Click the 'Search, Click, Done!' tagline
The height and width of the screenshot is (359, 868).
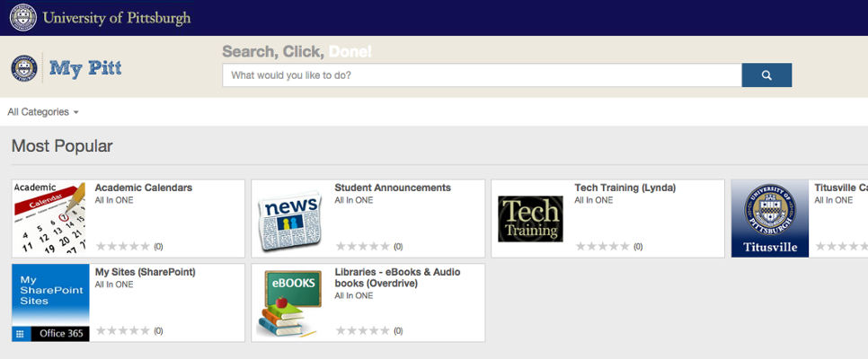[x=297, y=51]
